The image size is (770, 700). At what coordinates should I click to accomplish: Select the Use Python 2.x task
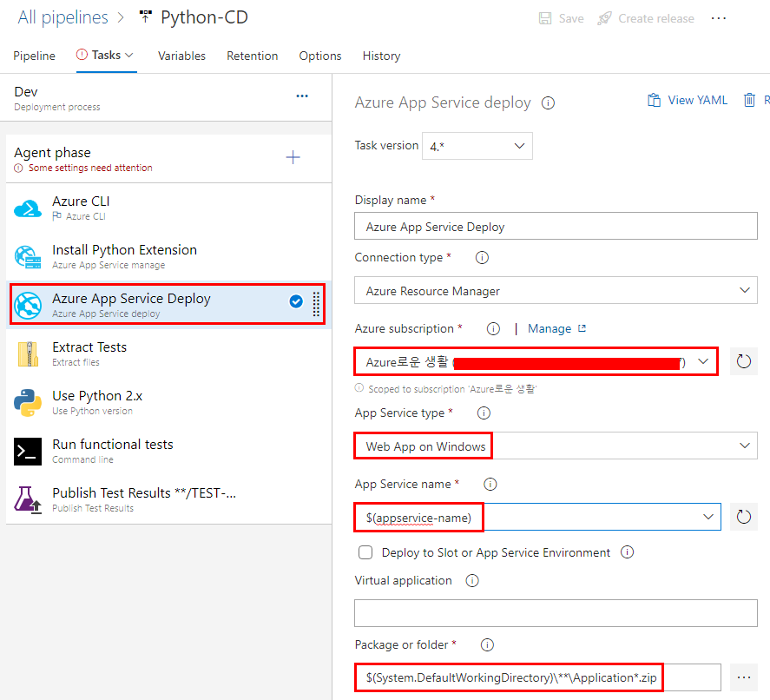(x=169, y=402)
